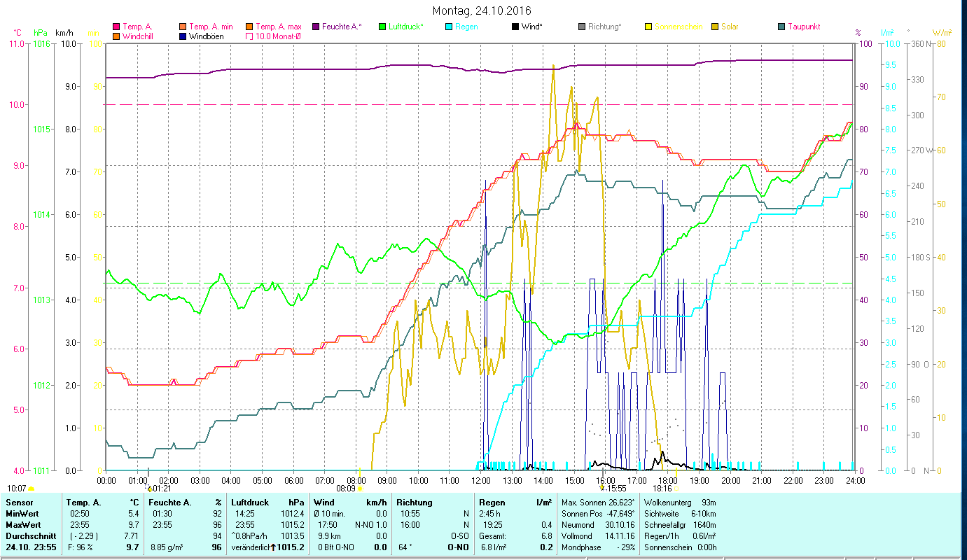
Task: Click the Temp. A. min legend swatch
Action: [x=181, y=27]
